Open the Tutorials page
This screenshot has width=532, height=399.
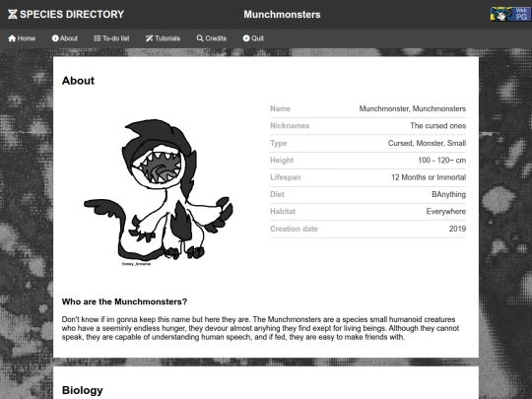(163, 38)
